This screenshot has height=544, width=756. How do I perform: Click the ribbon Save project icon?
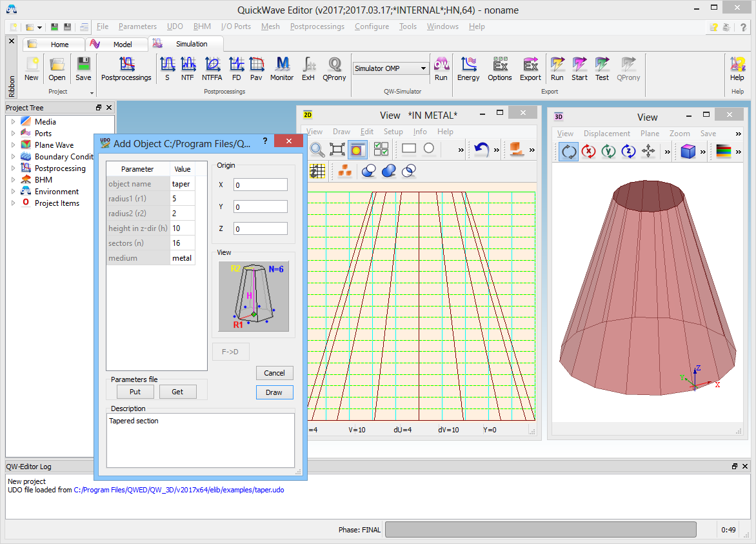(x=83, y=68)
